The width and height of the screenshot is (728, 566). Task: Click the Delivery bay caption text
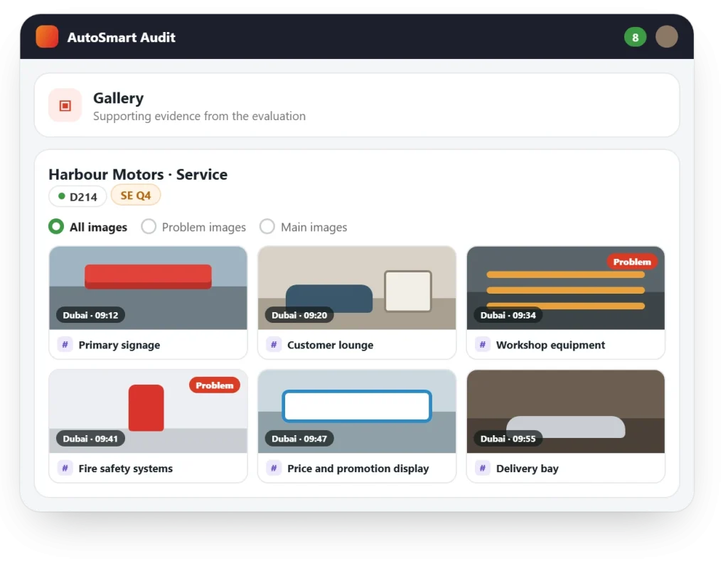coord(528,469)
